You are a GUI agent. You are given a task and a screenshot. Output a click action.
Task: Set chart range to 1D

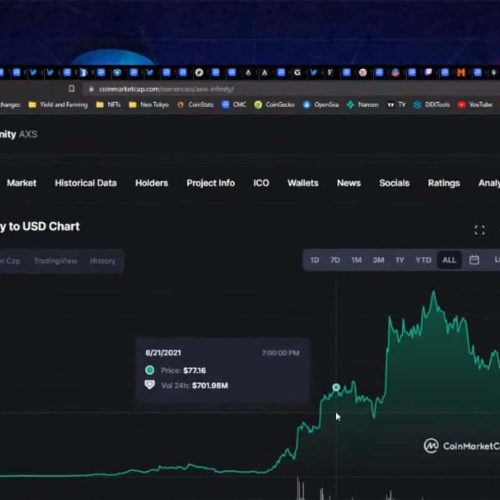[314, 260]
